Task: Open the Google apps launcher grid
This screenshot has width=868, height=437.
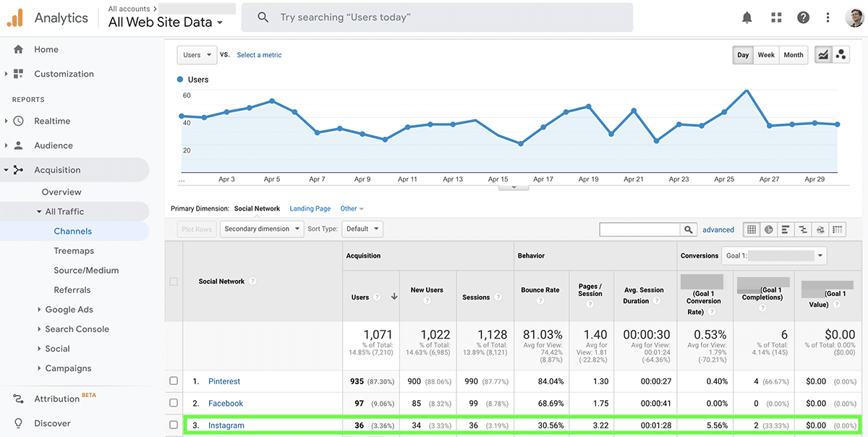Action: click(x=776, y=17)
